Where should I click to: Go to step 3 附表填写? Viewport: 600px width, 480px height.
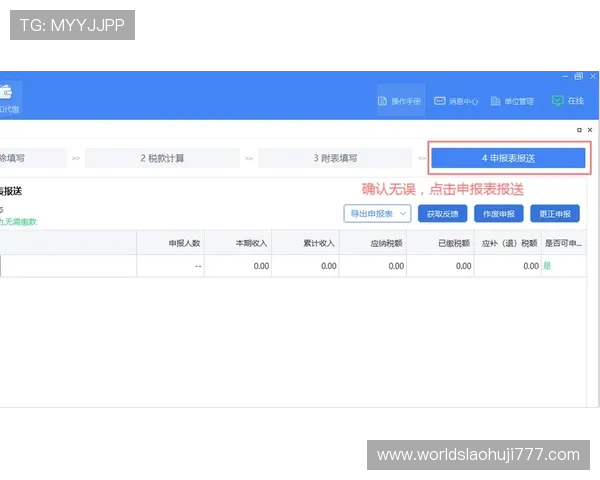click(x=335, y=158)
